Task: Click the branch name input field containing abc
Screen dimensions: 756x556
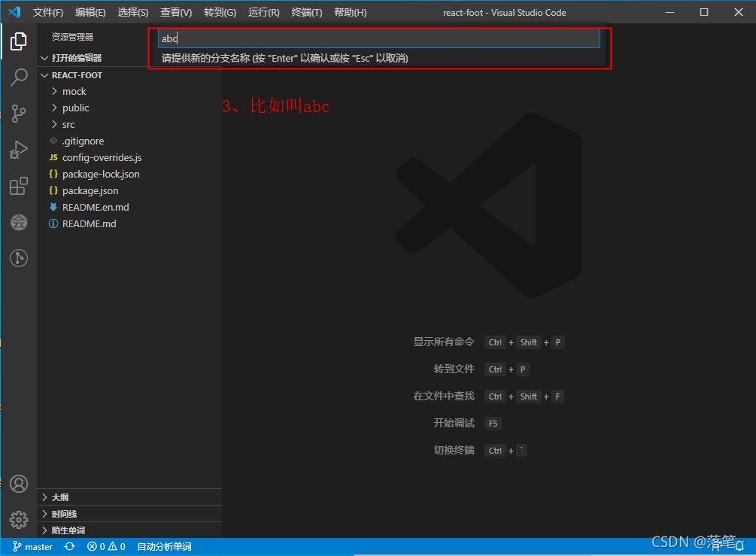Action: point(379,38)
